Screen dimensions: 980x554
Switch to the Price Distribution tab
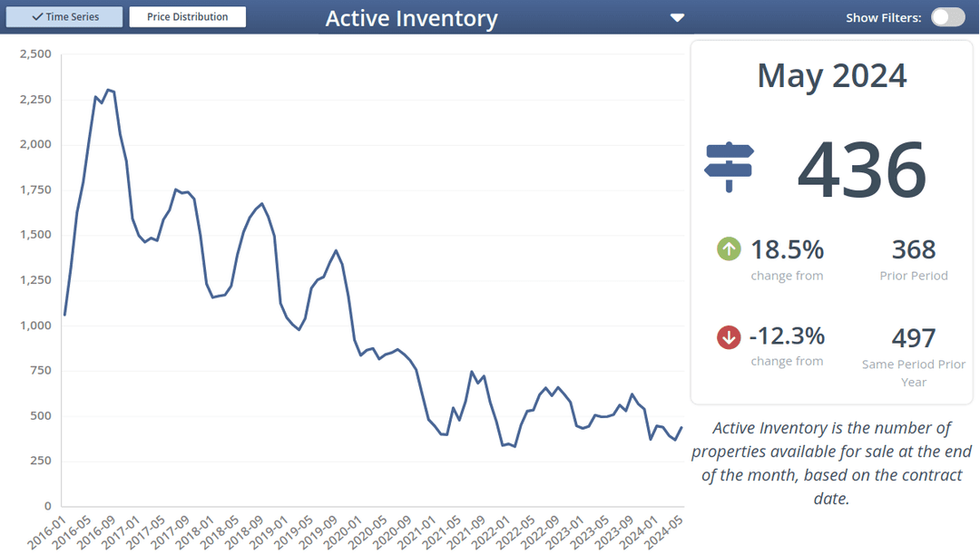pos(187,17)
